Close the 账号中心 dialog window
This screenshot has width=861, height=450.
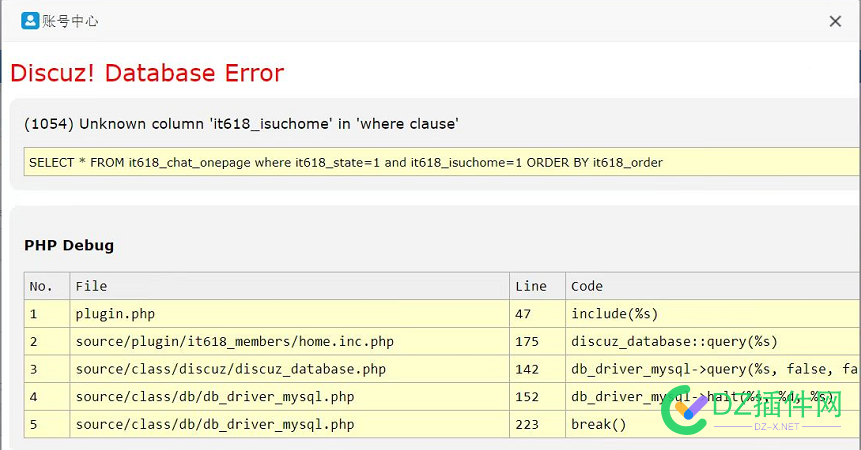[835, 21]
